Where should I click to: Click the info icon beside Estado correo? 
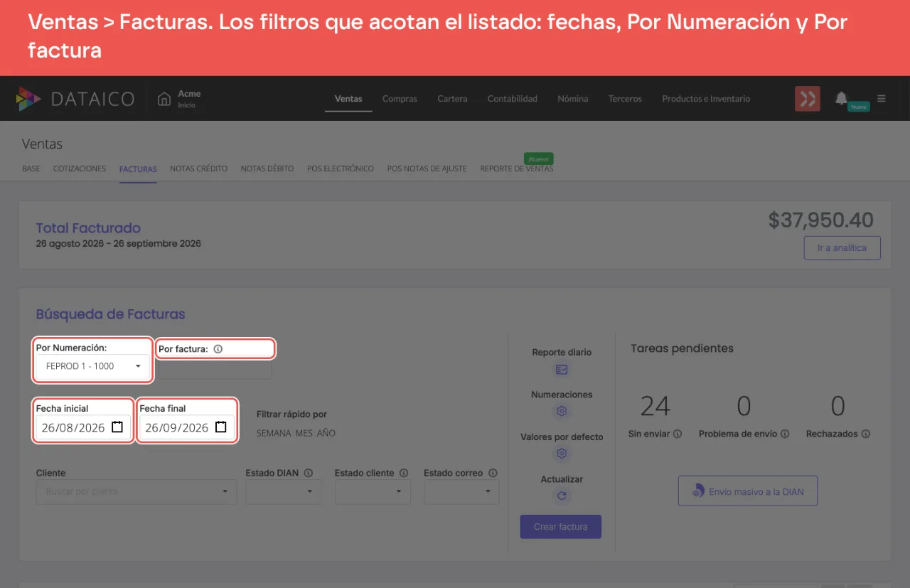(x=493, y=473)
